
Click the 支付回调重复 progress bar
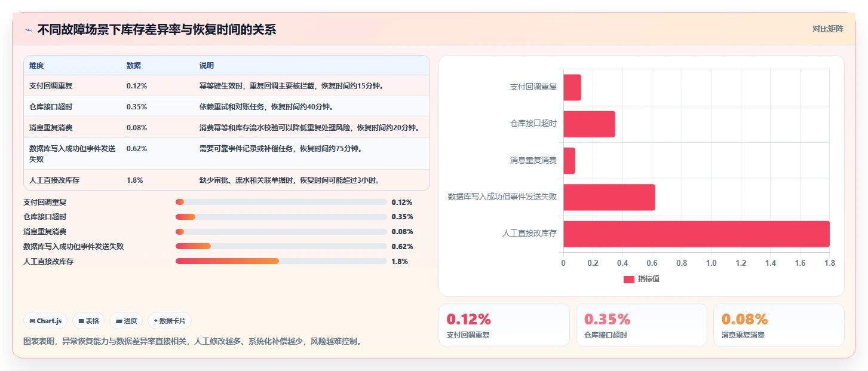(281, 202)
